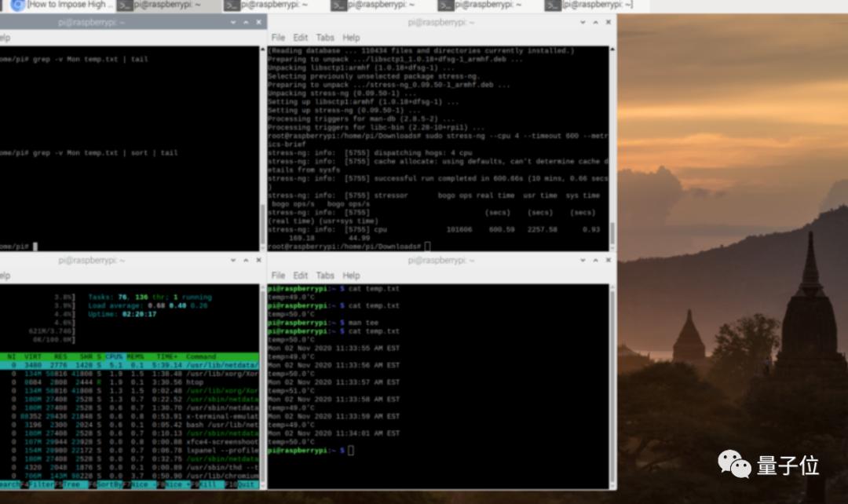
Task: Open Help menu in bottom-right terminal
Action: [351, 276]
